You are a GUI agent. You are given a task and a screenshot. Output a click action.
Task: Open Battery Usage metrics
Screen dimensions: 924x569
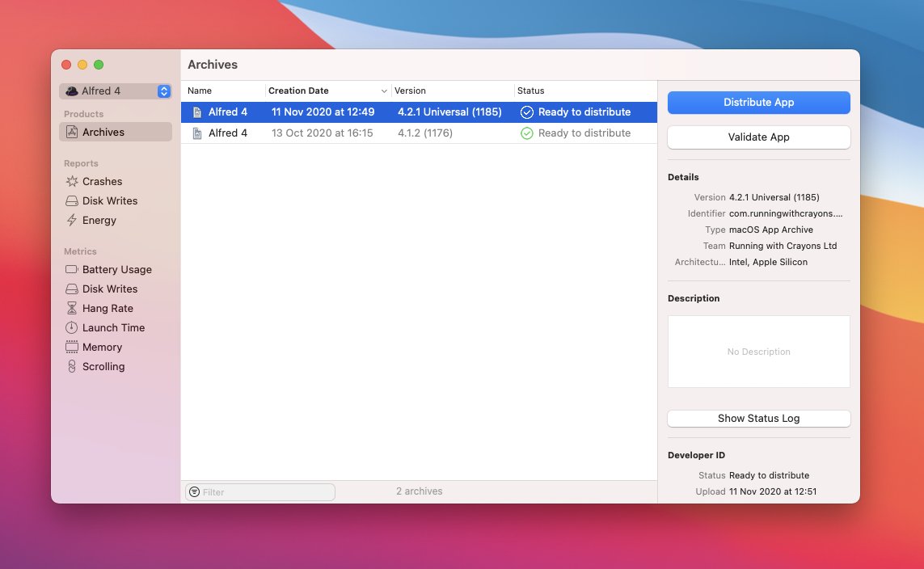(x=116, y=269)
